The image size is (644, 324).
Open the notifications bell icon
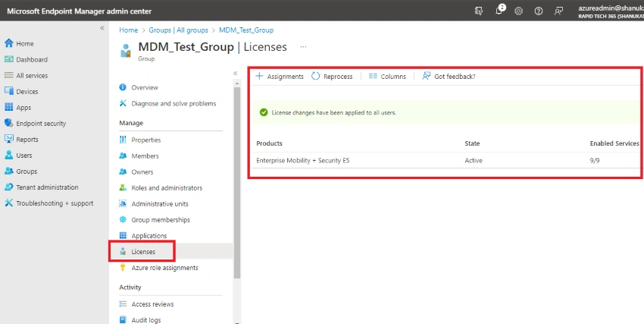point(499,11)
